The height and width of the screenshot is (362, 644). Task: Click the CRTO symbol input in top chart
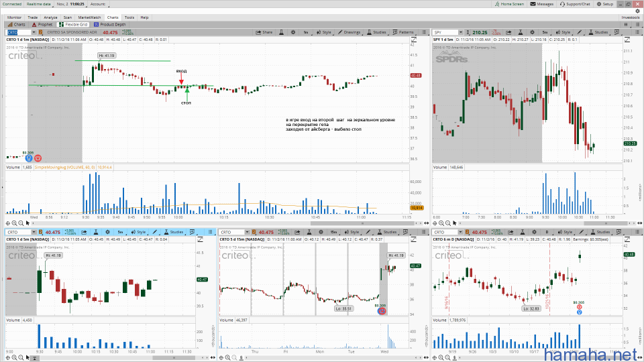pyautogui.click(x=19, y=32)
